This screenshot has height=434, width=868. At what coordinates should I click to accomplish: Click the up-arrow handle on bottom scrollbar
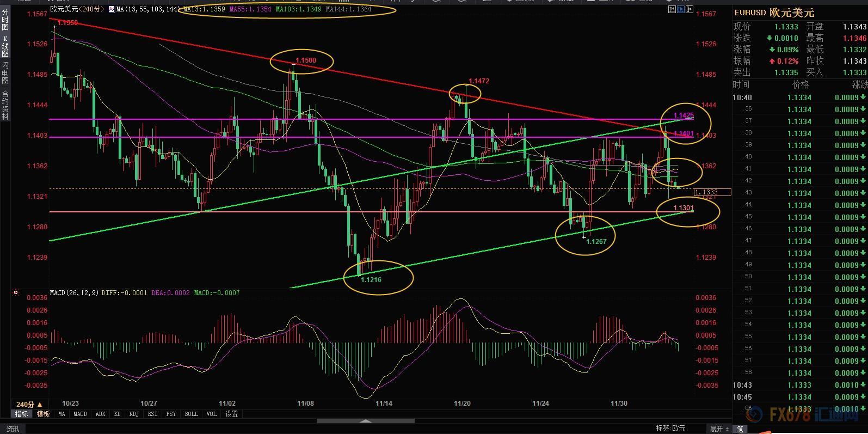pyautogui.click(x=366, y=421)
